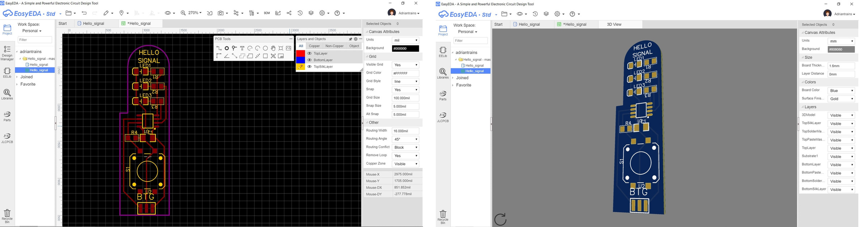Expand Joined tree node in right window
This screenshot has width=868, height=227.
453,78
